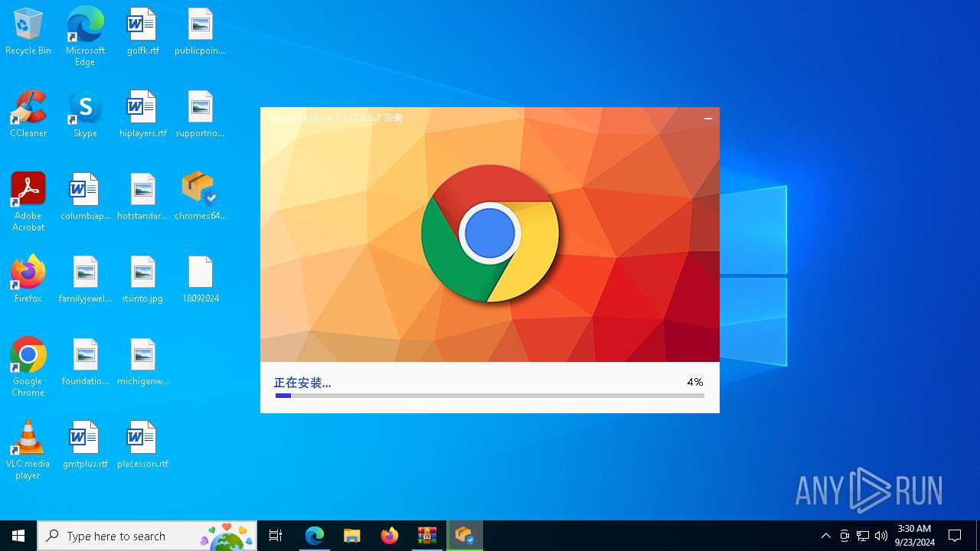
Task: Select the itsinto.jpg image file icon
Action: pyautogui.click(x=142, y=280)
